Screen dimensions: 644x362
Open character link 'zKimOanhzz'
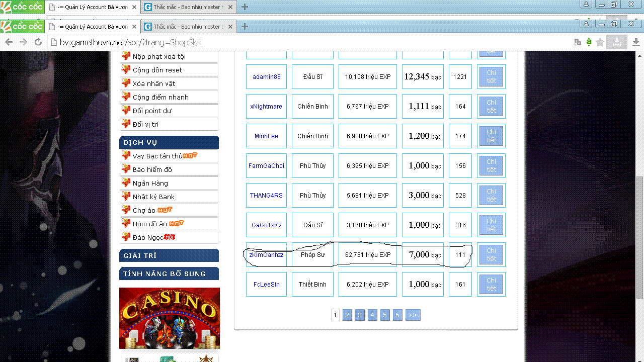(266, 255)
